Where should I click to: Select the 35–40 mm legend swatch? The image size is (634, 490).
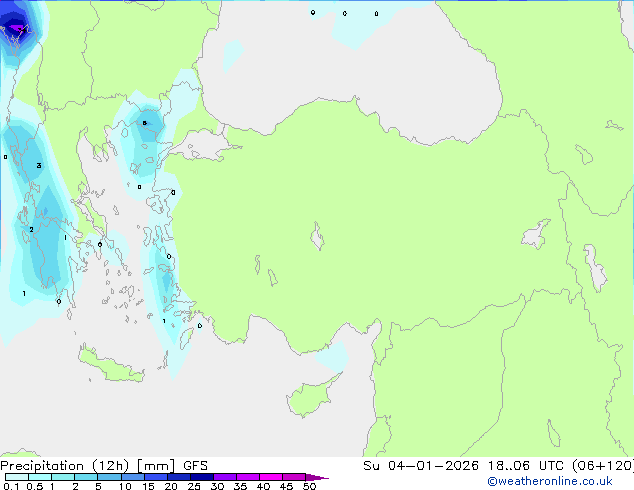[247, 477]
